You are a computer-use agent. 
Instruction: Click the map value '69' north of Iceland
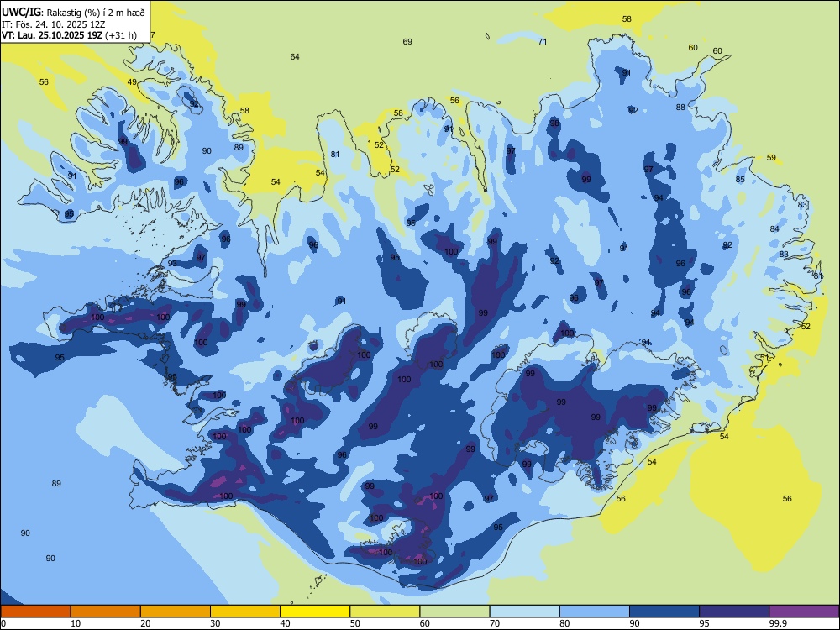[x=407, y=42]
